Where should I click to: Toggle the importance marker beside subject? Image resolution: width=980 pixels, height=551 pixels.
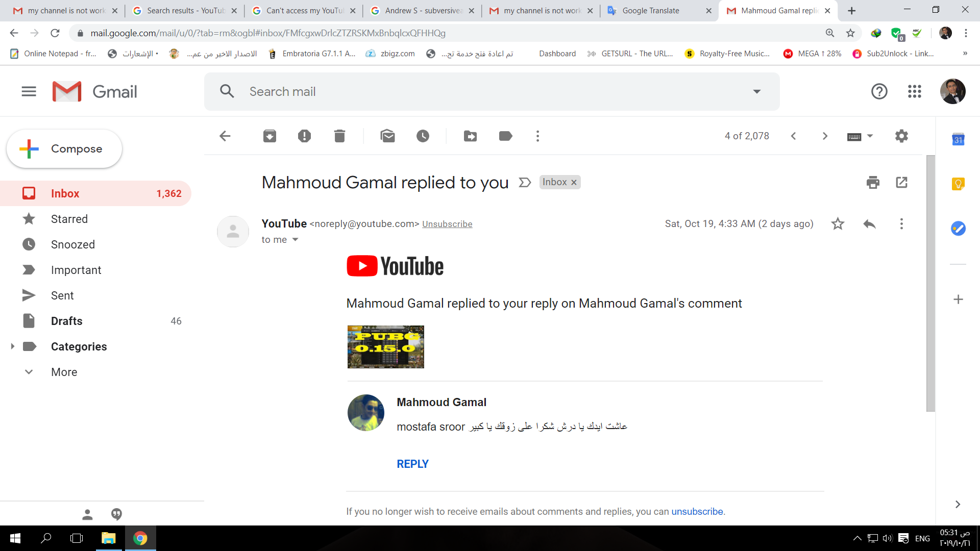click(525, 183)
